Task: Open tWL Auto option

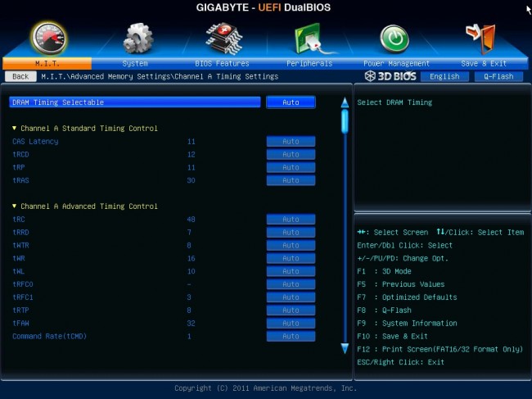Action: click(x=291, y=271)
